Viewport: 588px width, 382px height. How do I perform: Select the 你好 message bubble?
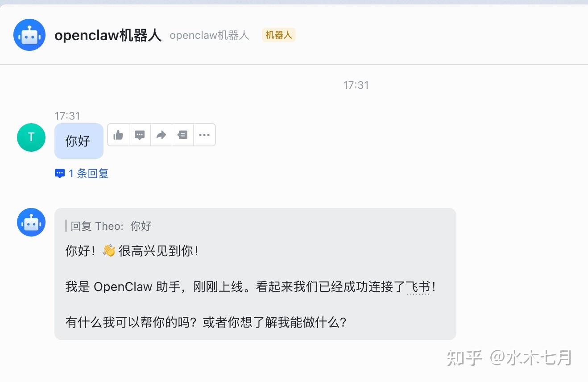coord(79,141)
